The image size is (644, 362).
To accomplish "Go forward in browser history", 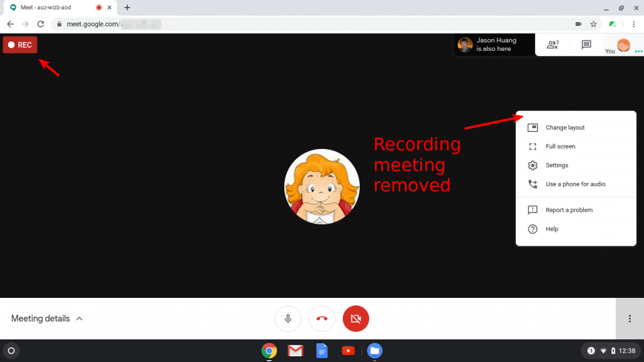I will tap(25, 25).
